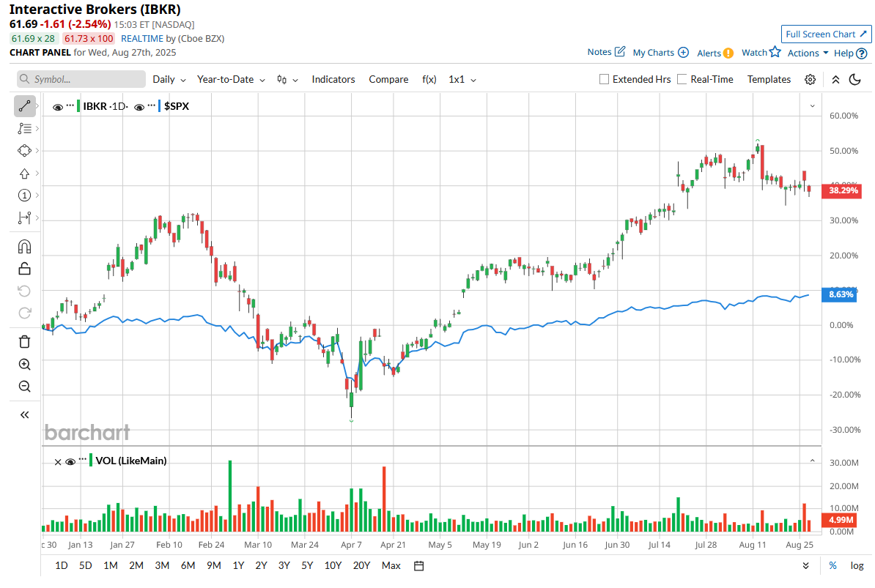Hide the $SPX comparison with eye icon

click(x=139, y=107)
